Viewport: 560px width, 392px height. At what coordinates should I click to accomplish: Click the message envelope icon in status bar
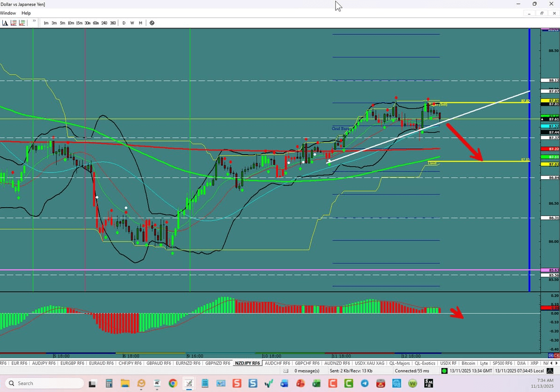point(285,371)
